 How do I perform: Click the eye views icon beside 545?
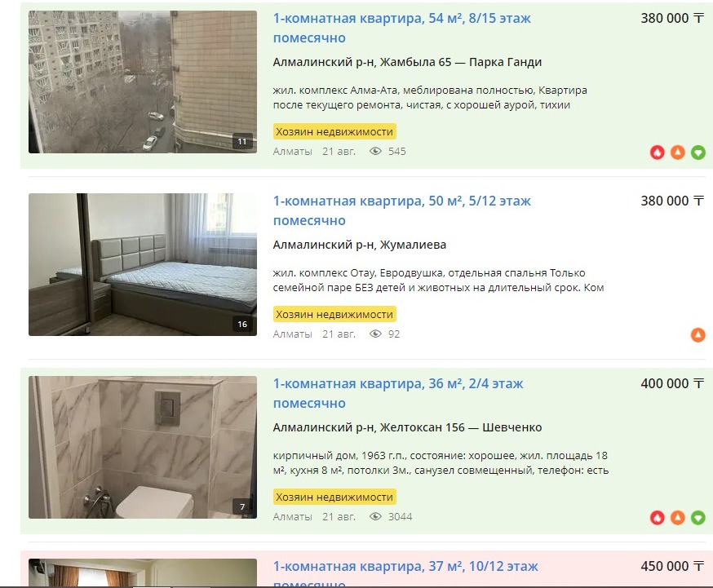tap(375, 152)
